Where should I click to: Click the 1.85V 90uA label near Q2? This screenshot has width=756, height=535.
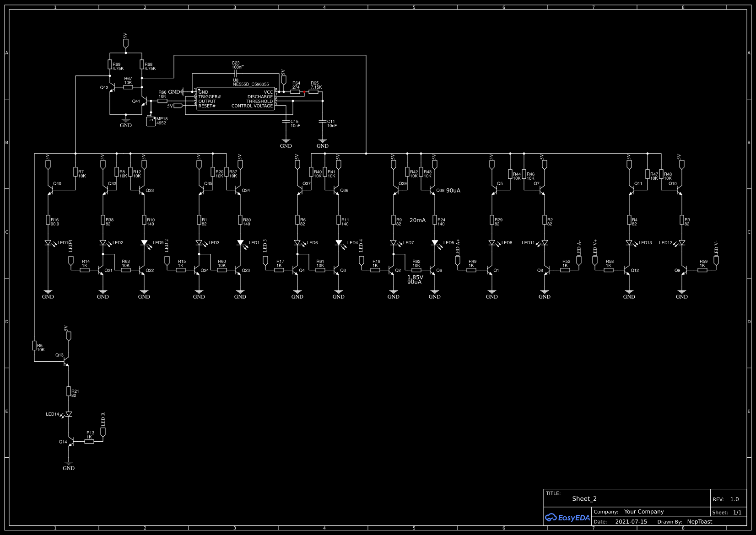[x=415, y=279]
